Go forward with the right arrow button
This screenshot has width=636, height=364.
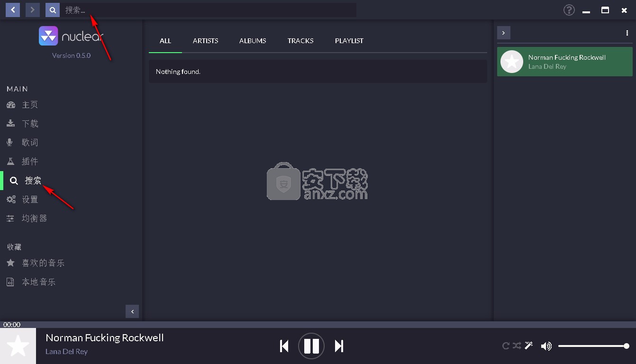click(x=33, y=10)
